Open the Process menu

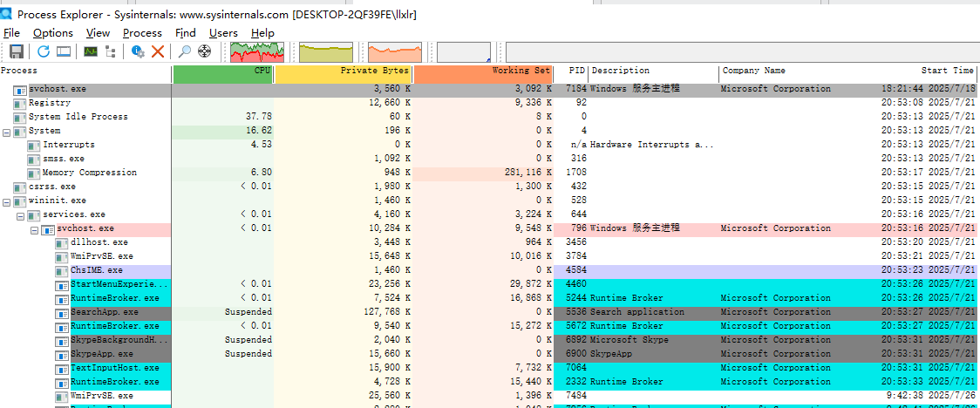pos(142,33)
